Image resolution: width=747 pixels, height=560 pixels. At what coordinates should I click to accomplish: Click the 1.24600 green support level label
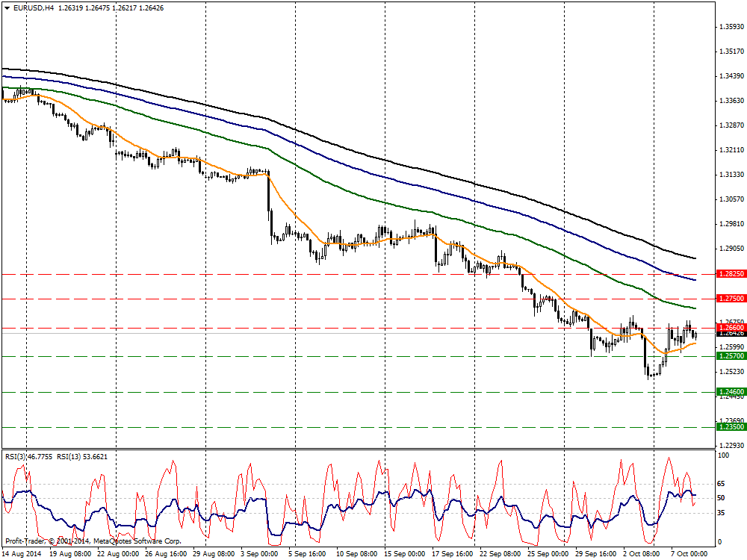731,391
